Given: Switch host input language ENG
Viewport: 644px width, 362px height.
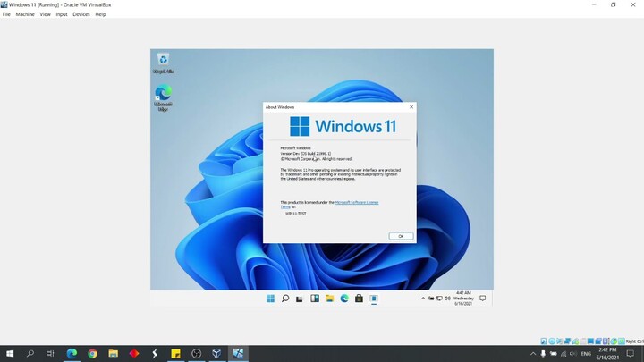Looking at the screenshot, I should (586, 353).
